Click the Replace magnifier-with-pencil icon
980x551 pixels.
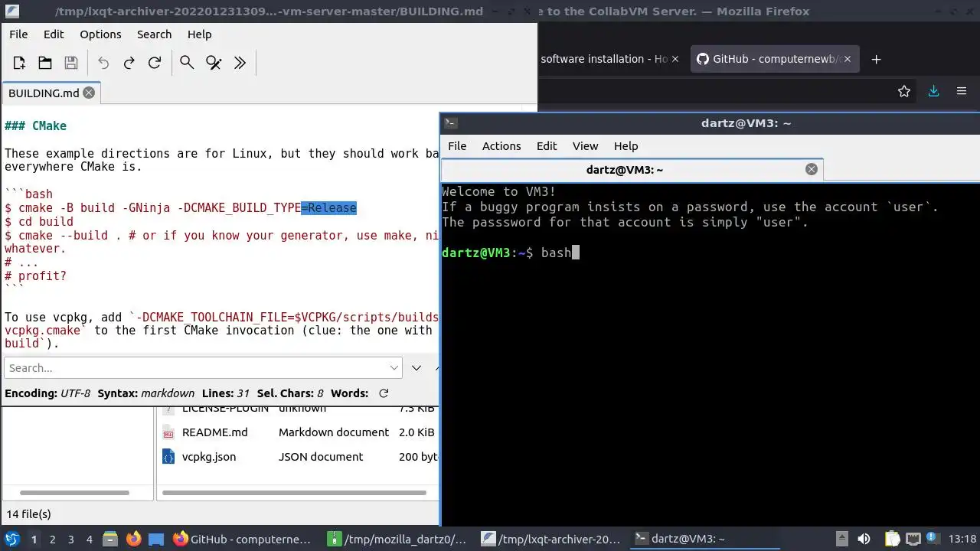[214, 63]
